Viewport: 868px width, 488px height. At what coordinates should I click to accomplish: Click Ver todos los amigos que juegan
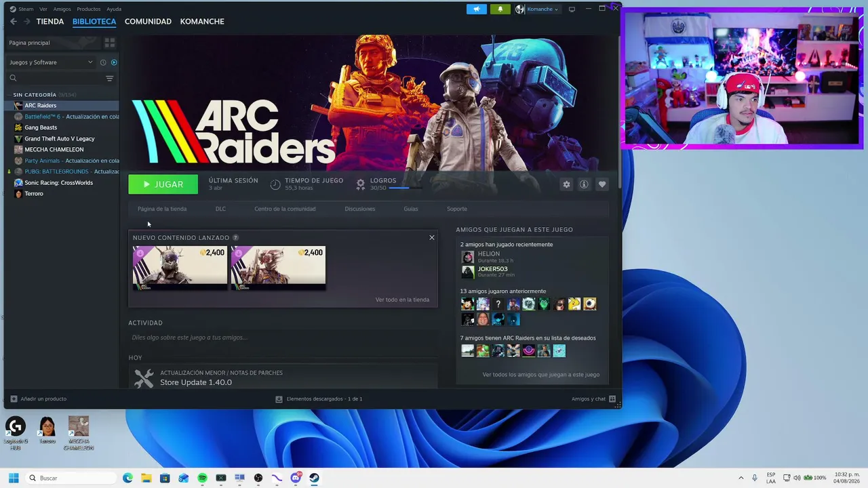(540, 375)
